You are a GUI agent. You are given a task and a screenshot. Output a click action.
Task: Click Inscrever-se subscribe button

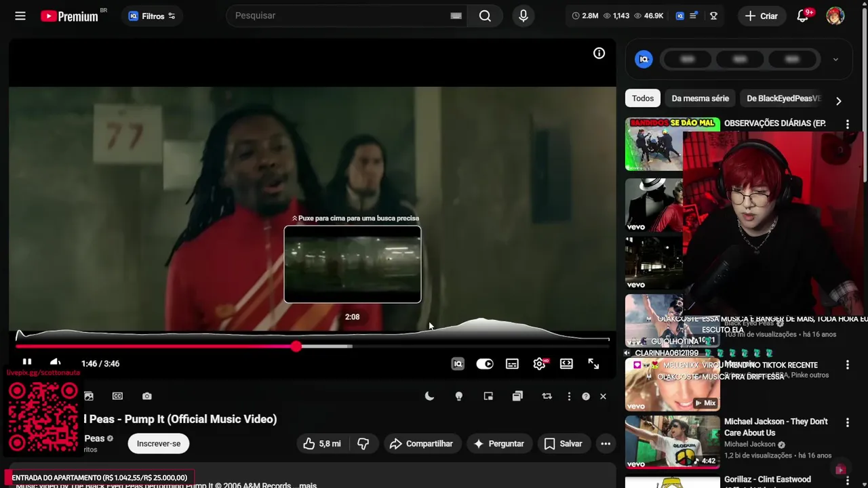point(159,443)
